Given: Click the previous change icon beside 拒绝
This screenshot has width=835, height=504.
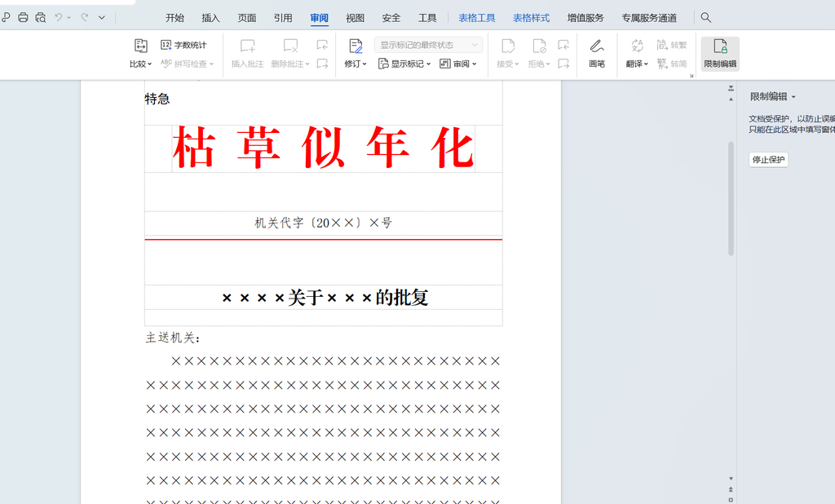Looking at the screenshot, I should click(x=563, y=45).
